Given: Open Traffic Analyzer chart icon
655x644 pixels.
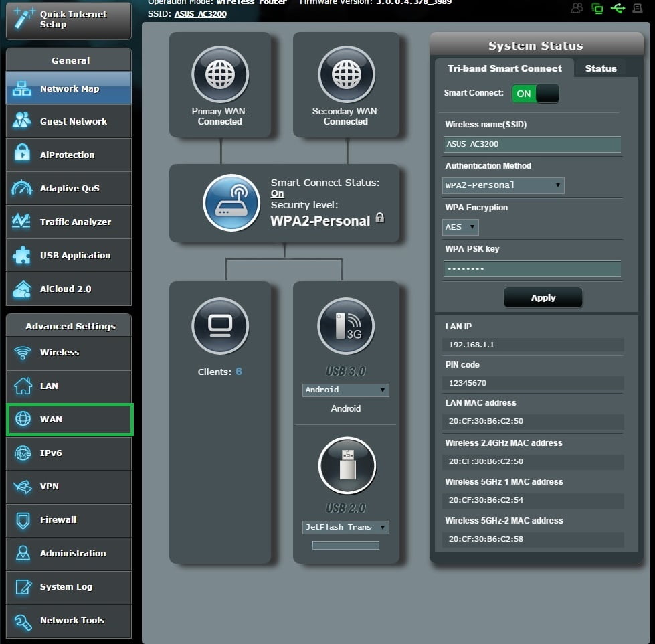Looking at the screenshot, I should (x=21, y=221).
